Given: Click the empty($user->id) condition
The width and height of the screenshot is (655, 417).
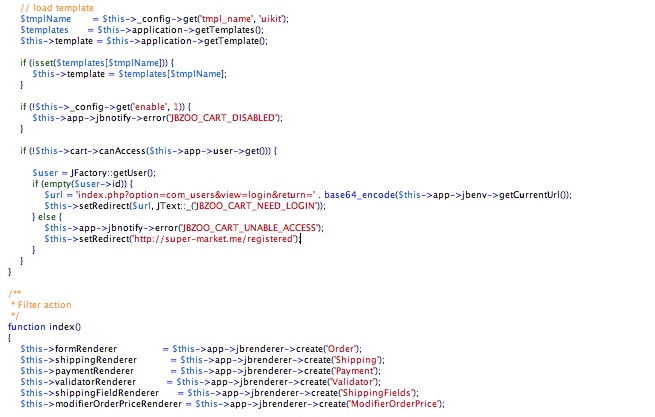Looking at the screenshot, I should [84, 184].
